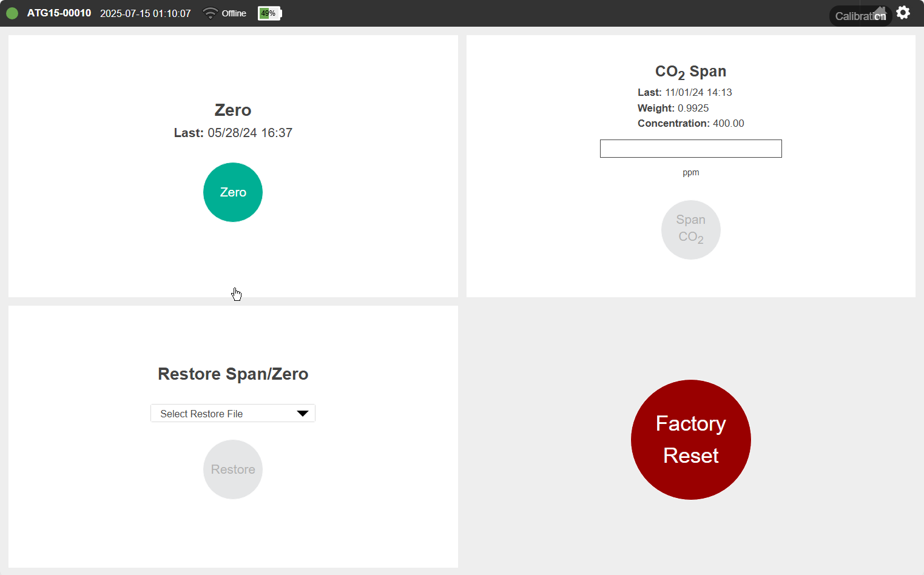Viewport: 924px width, 575px height.
Task: Click the 49% battery indicator
Action: (x=269, y=13)
